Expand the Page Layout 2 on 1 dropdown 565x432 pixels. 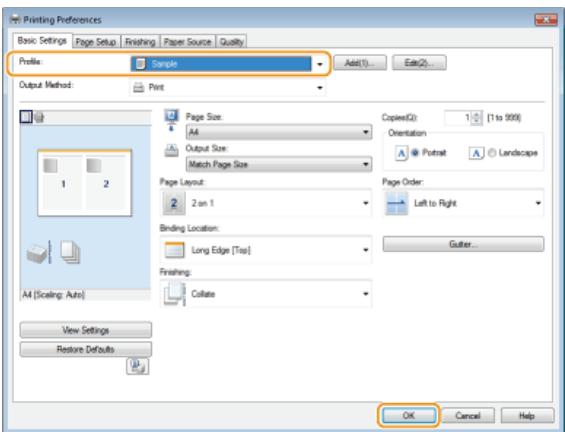point(266,203)
